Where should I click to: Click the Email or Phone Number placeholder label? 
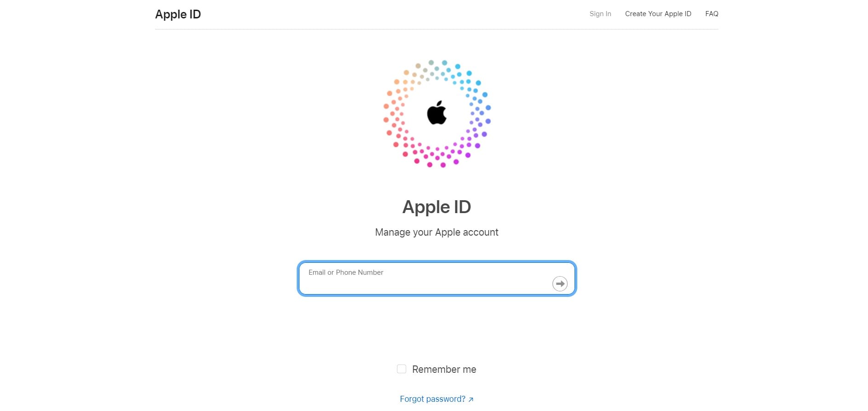tap(346, 272)
